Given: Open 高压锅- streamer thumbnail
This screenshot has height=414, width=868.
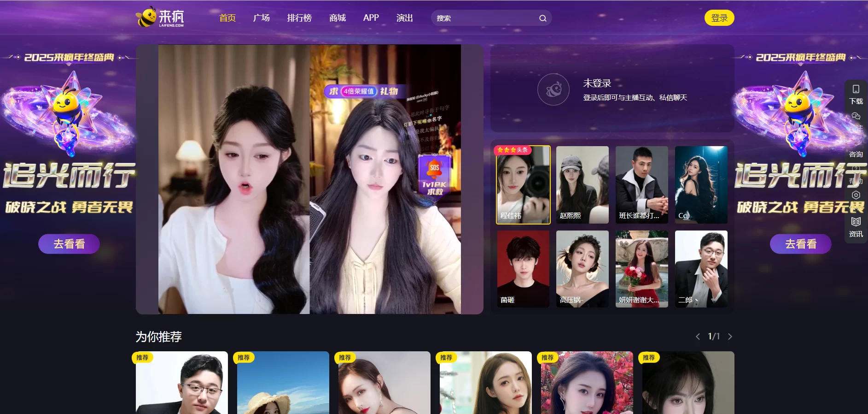Looking at the screenshot, I should (x=582, y=269).
